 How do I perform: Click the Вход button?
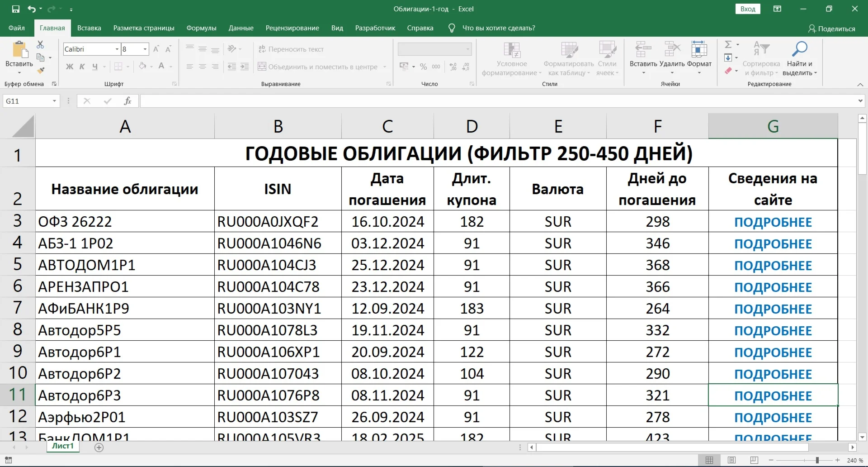point(748,9)
